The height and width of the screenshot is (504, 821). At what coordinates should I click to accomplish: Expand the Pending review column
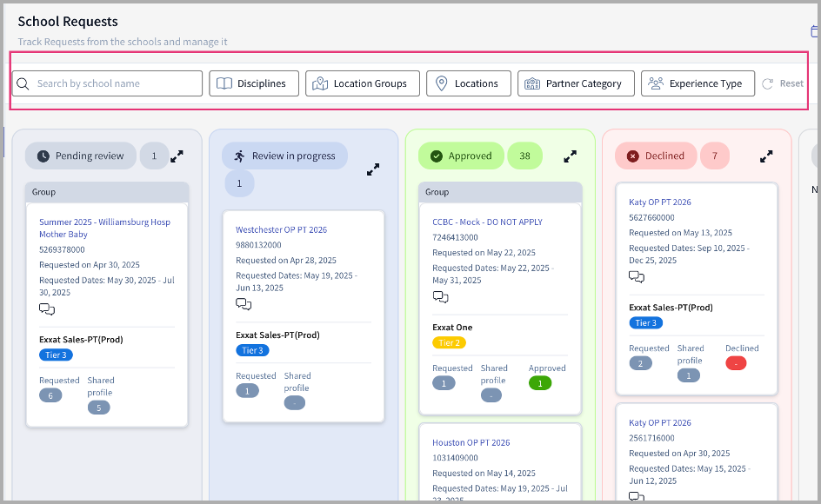pyautogui.click(x=177, y=156)
